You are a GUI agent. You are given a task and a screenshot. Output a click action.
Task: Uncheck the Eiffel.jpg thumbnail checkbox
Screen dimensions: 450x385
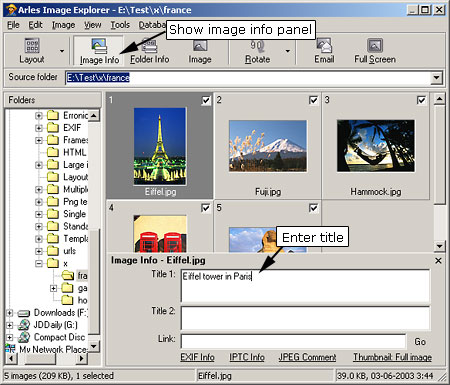tap(206, 100)
